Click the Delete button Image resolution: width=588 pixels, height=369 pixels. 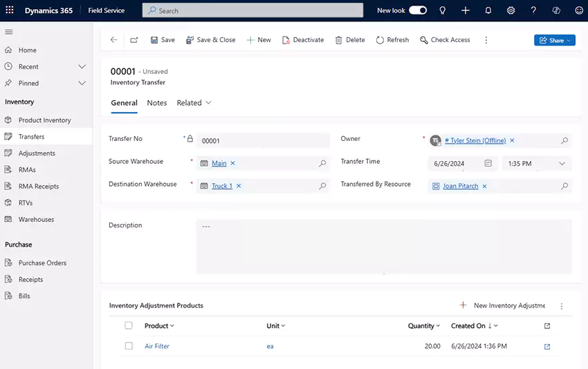click(350, 39)
